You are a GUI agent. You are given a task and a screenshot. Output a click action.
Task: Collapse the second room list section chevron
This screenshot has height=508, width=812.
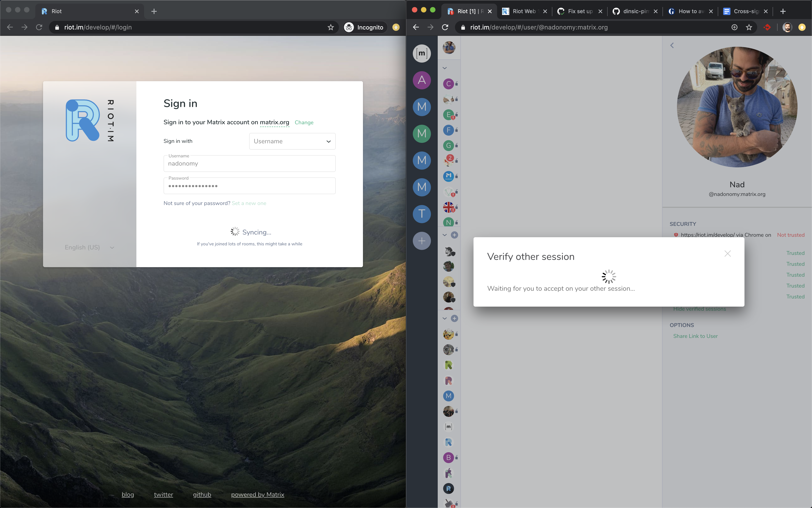point(445,235)
